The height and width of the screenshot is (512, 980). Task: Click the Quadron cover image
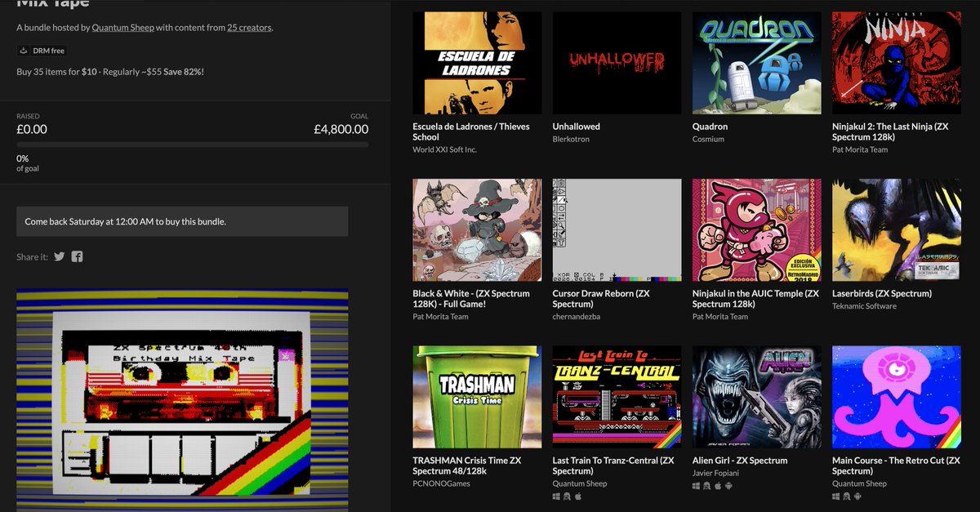click(756, 63)
